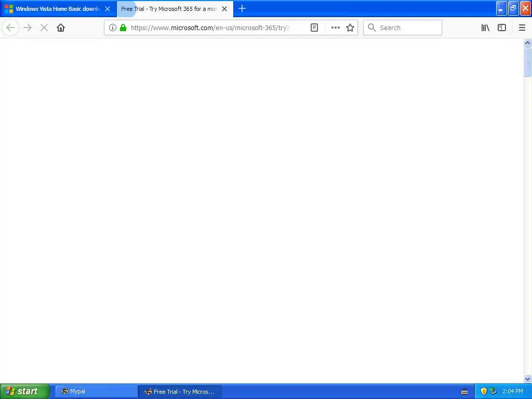The image size is (532, 399).
Task: Click the network connection tray icon
Action: 494,391
